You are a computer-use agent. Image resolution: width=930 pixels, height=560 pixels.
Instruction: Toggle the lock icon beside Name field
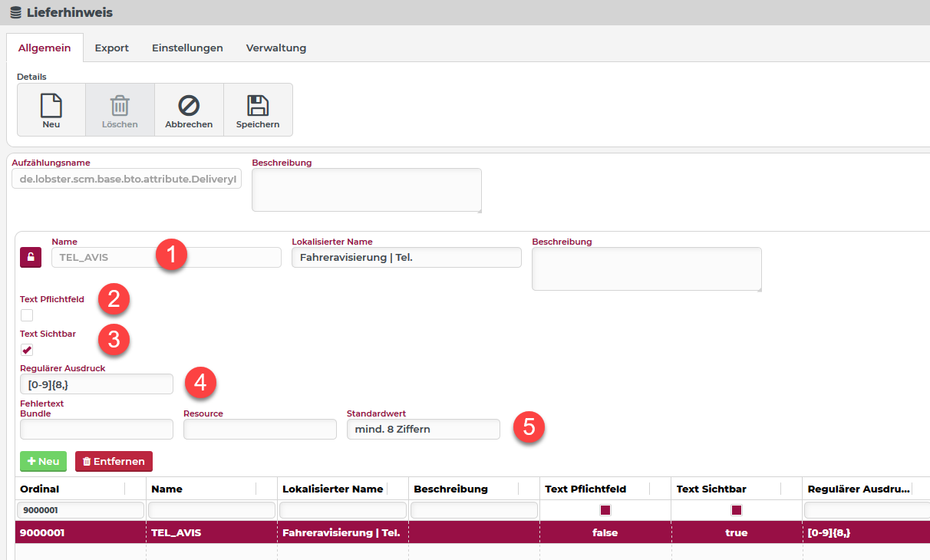tap(31, 258)
